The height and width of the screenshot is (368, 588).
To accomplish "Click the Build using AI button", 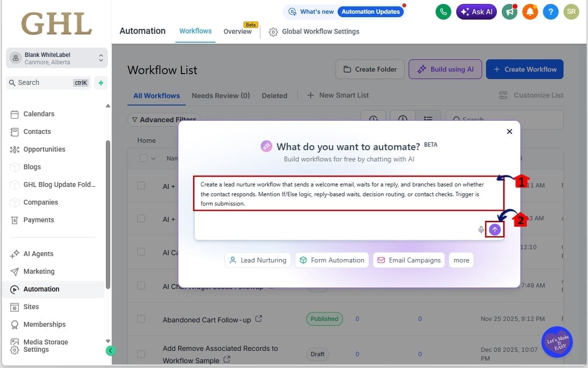I will point(445,69).
